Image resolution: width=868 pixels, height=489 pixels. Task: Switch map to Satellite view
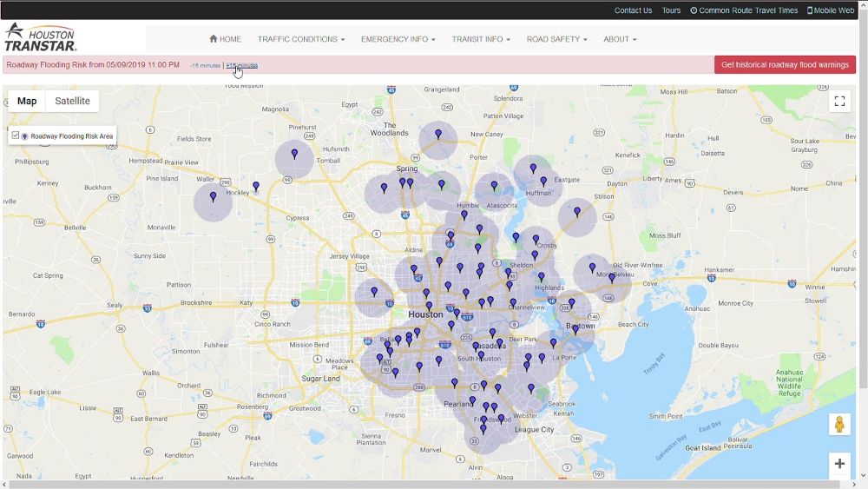[x=72, y=101]
